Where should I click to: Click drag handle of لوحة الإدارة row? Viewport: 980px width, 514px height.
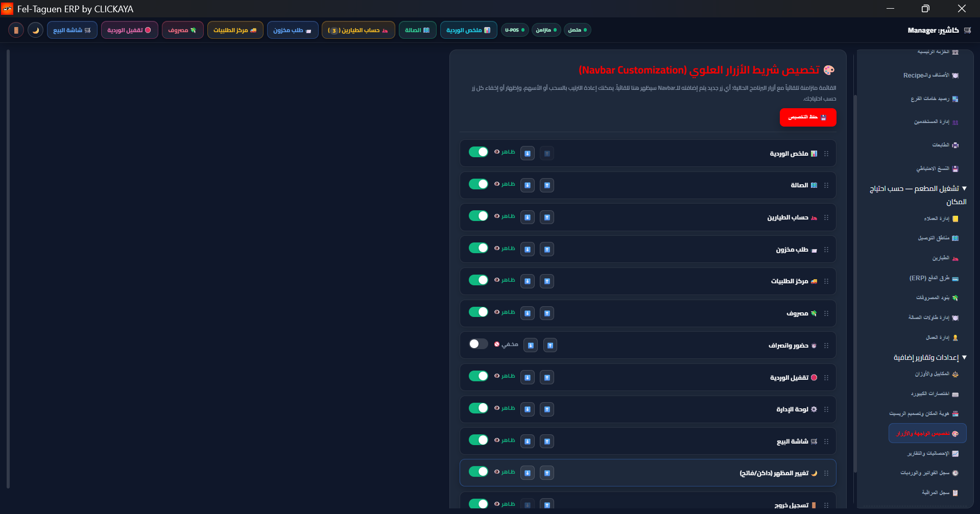(x=826, y=409)
